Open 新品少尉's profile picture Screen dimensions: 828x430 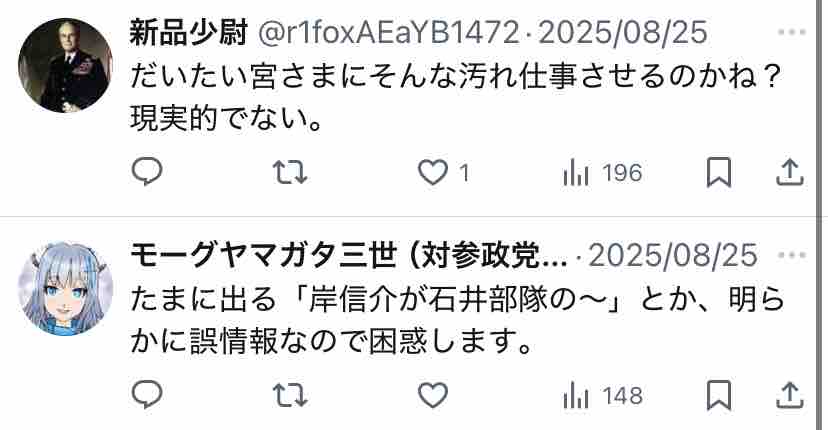pos(65,65)
